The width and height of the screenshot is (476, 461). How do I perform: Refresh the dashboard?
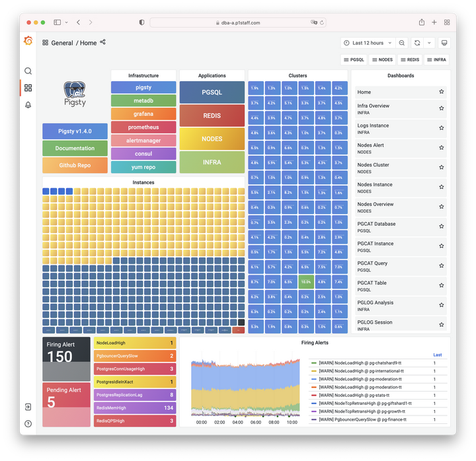(x=417, y=43)
